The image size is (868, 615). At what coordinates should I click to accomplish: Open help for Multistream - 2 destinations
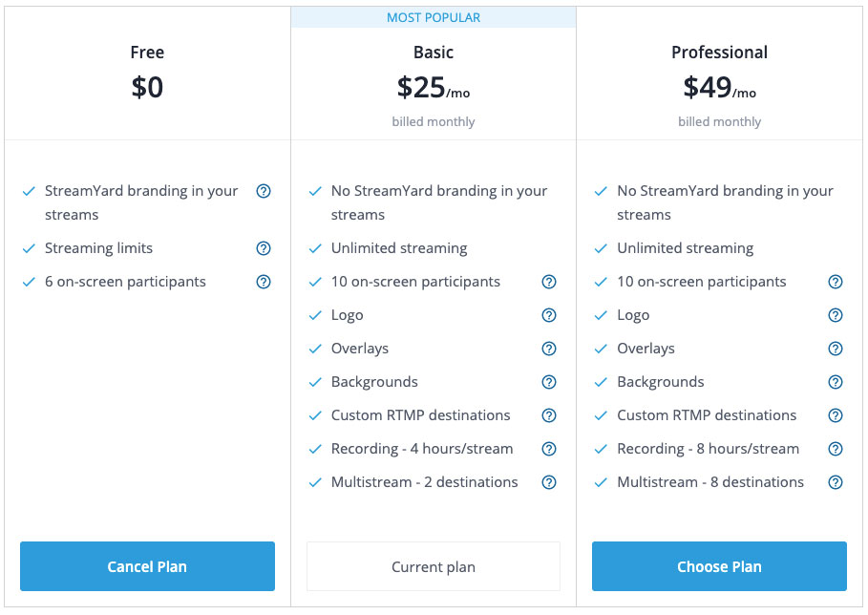click(x=549, y=482)
